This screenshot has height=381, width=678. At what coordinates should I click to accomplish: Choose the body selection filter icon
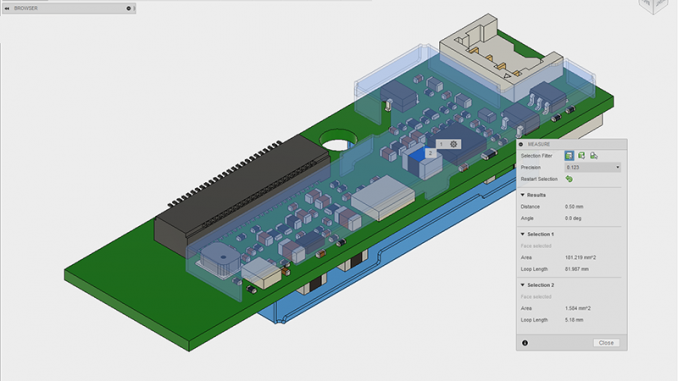point(582,156)
